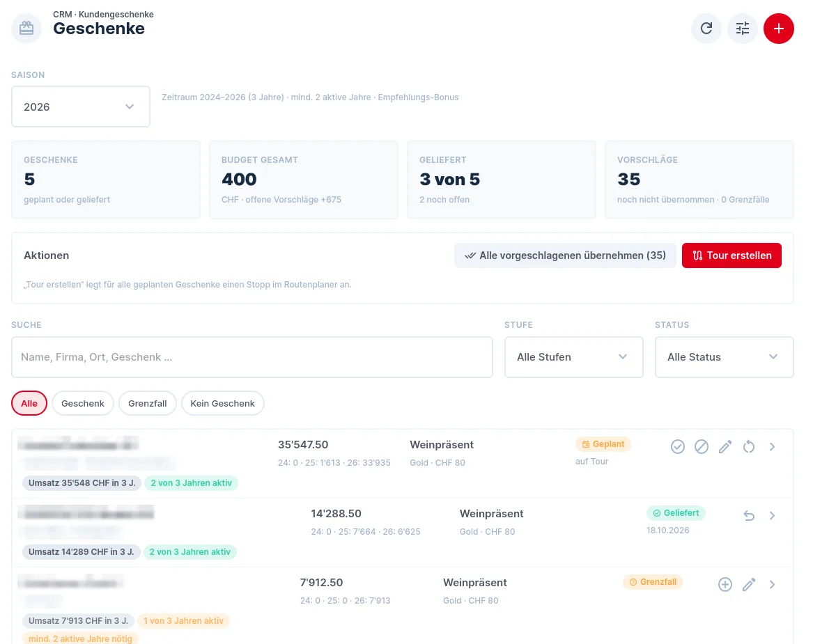Click the delivery date 18.10.2026

tap(668, 530)
